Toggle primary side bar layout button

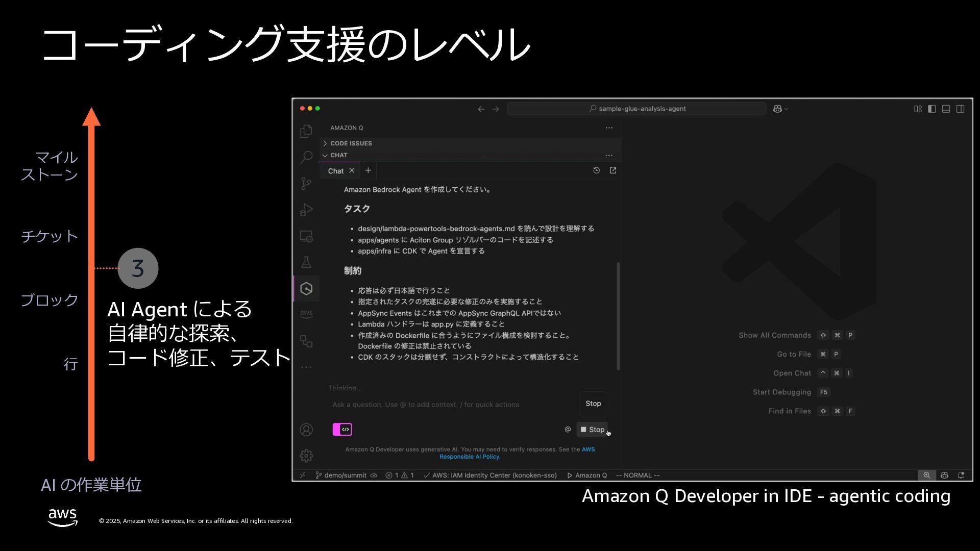932,109
